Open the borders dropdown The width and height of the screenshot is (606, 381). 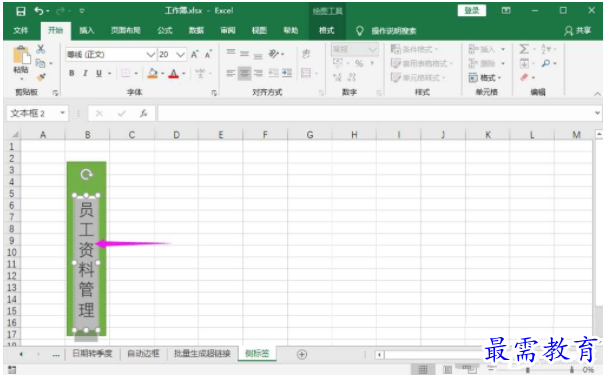(136, 73)
